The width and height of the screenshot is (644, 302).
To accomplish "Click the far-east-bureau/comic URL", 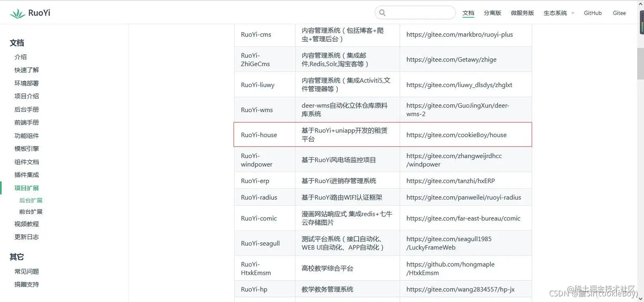I will 463,218.
